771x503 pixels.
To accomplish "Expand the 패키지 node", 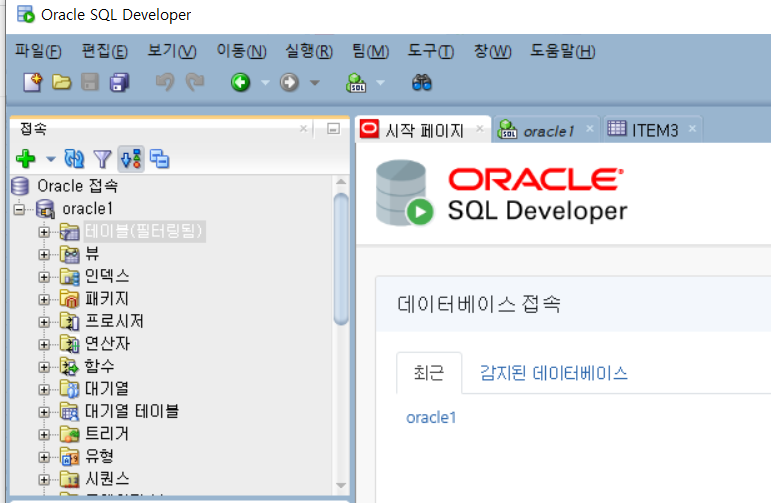I will coord(44,299).
